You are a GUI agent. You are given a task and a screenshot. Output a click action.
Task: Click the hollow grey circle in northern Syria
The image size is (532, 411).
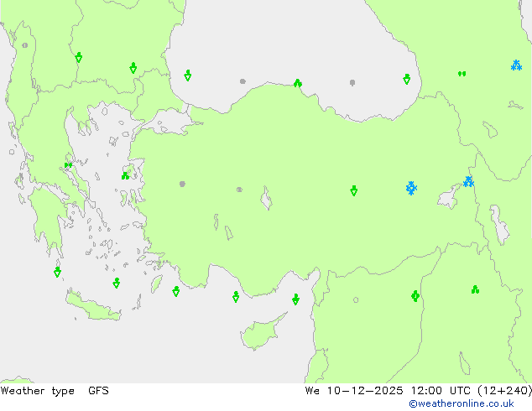tap(356, 299)
